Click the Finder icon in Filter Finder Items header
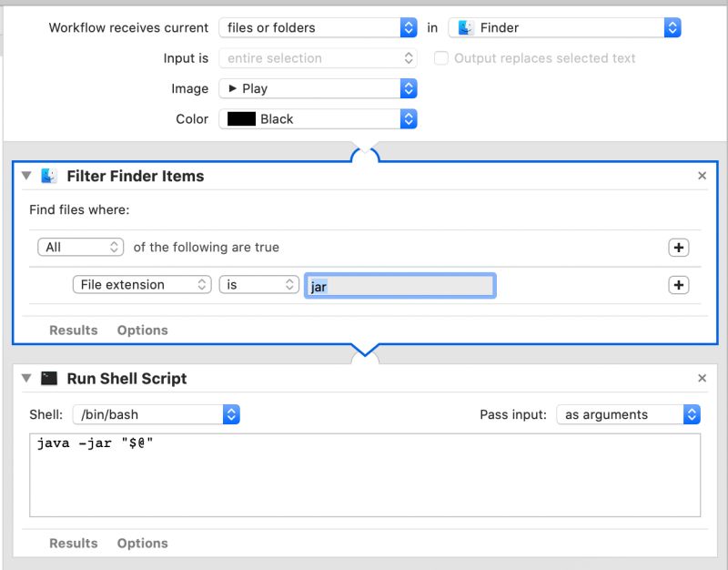 (x=50, y=176)
